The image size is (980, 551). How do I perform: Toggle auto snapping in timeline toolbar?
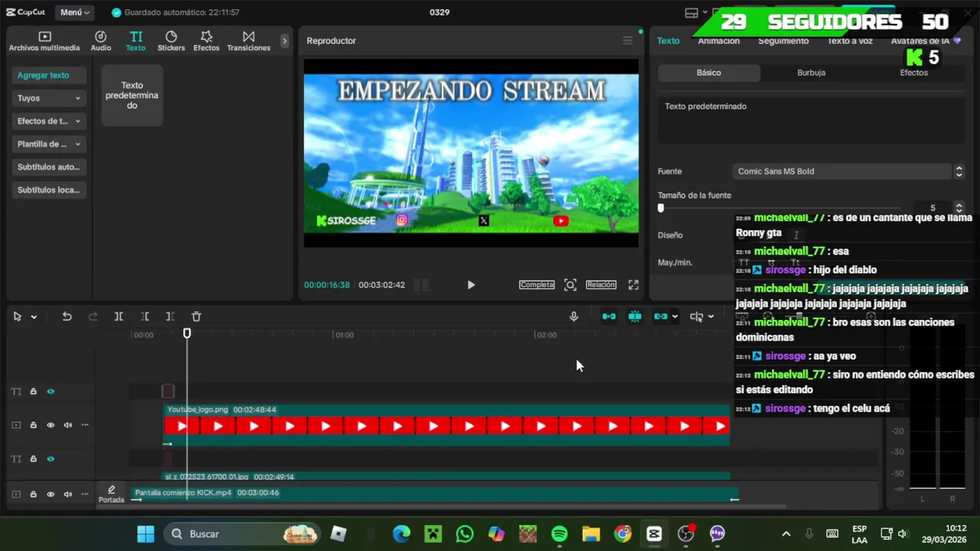point(635,316)
